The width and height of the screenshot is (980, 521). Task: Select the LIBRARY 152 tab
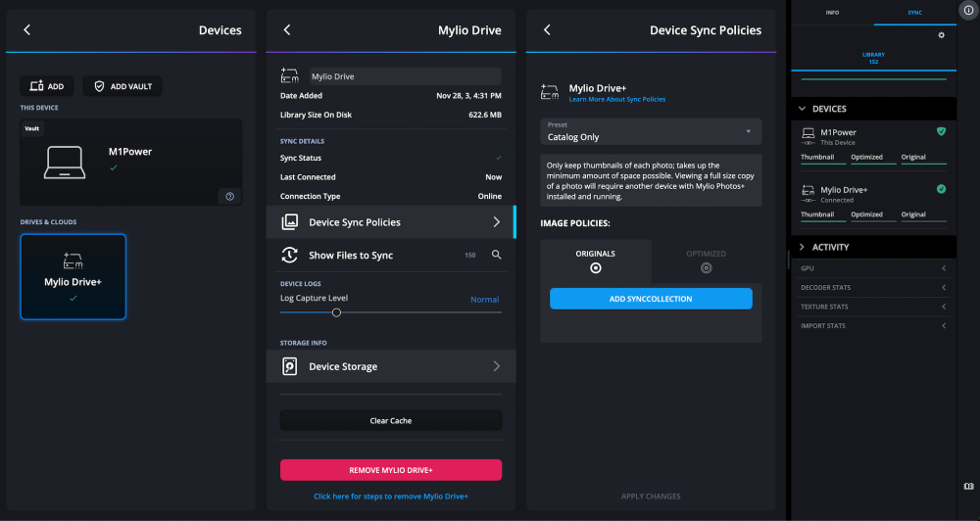coord(874,58)
